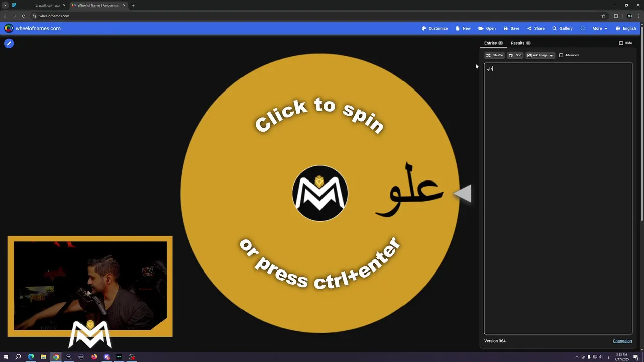The height and width of the screenshot is (362, 644).
Task: Open the Customize wheel options
Action: (435, 28)
